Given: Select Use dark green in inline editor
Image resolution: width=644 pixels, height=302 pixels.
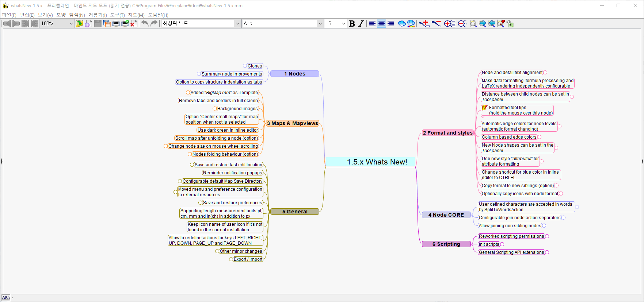Looking at the screenshot, I should 228,130.
